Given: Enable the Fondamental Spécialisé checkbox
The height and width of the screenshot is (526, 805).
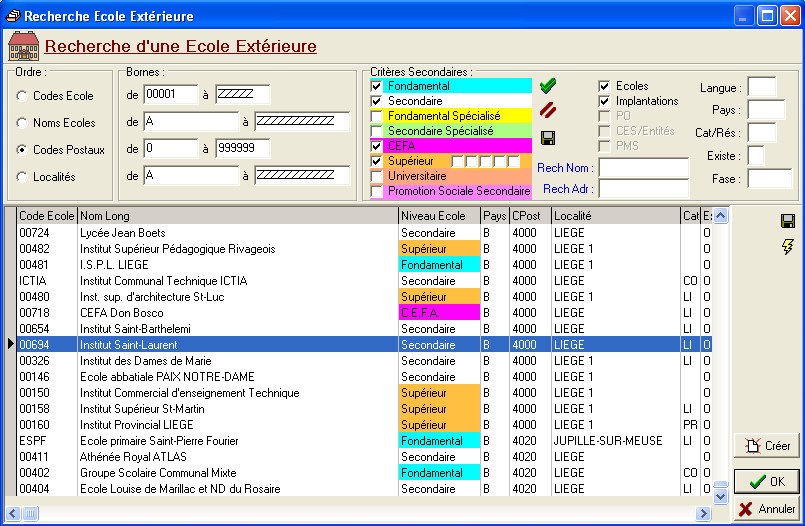Looking at the screenshot, I should [x=377, y=116].
